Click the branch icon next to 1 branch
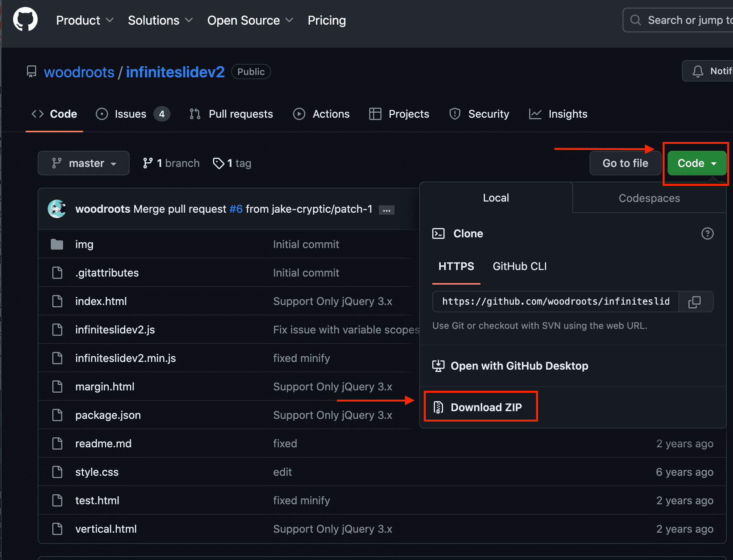733x560 pixels. [148, 163]
